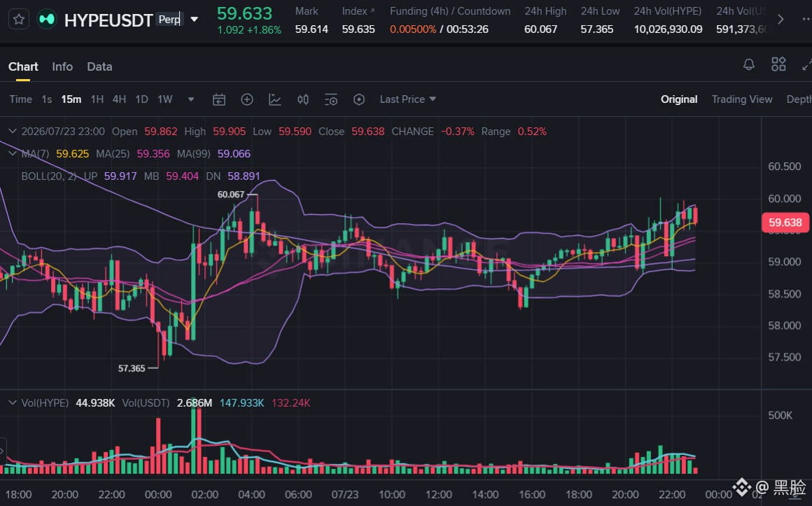
Task: Click the hexagon icon in the chart toolbar
Action: (359, 99)
